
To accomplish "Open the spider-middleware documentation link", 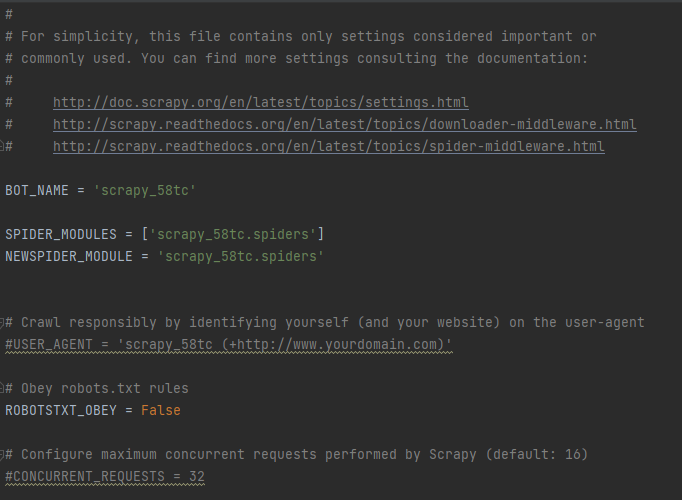I will 328,146.
